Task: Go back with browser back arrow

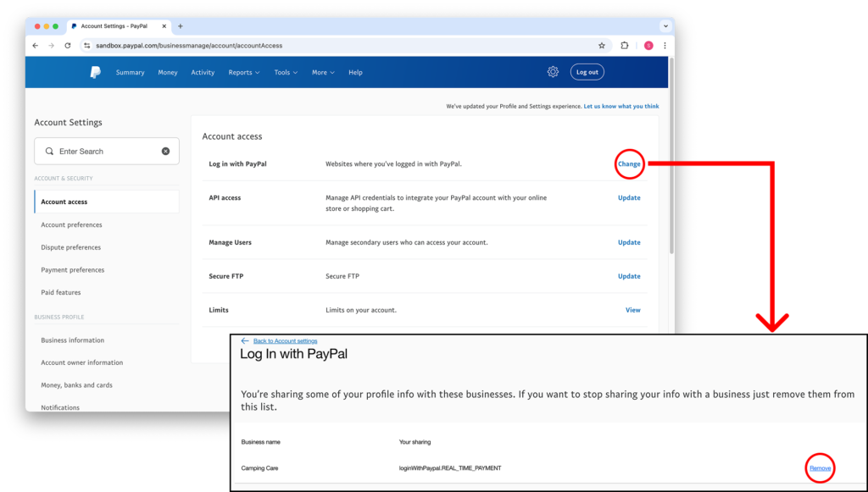Action: pyautogui.click(x=36, y=46)
